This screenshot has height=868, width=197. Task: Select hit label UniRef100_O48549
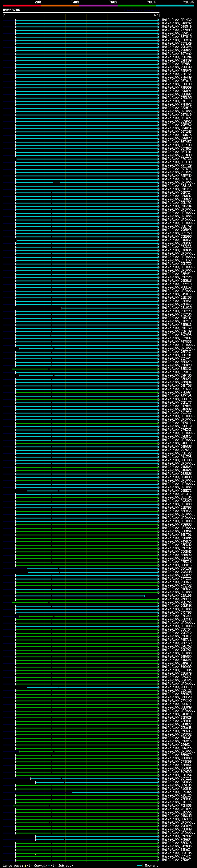(177, 26)
